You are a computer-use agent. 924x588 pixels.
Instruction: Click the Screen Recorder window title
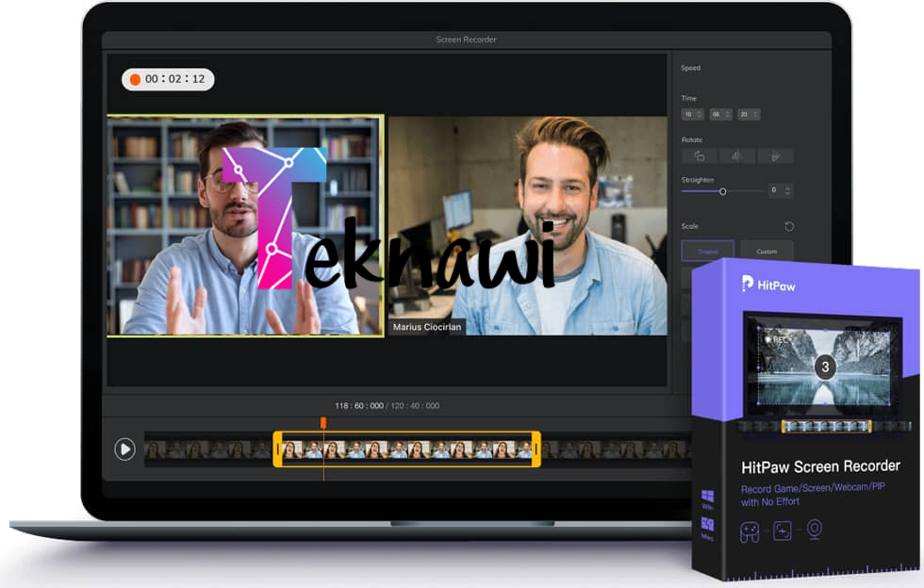pos(466,40)
